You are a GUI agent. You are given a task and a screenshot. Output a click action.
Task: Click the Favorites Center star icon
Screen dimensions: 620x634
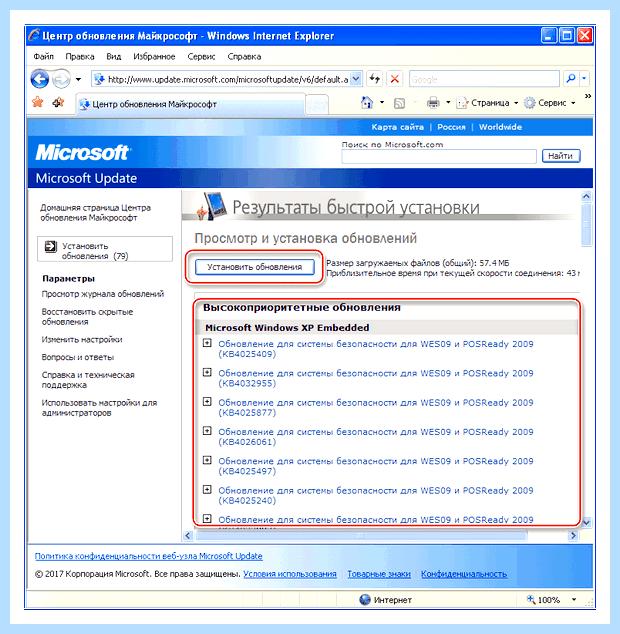[x=38, y=102]
